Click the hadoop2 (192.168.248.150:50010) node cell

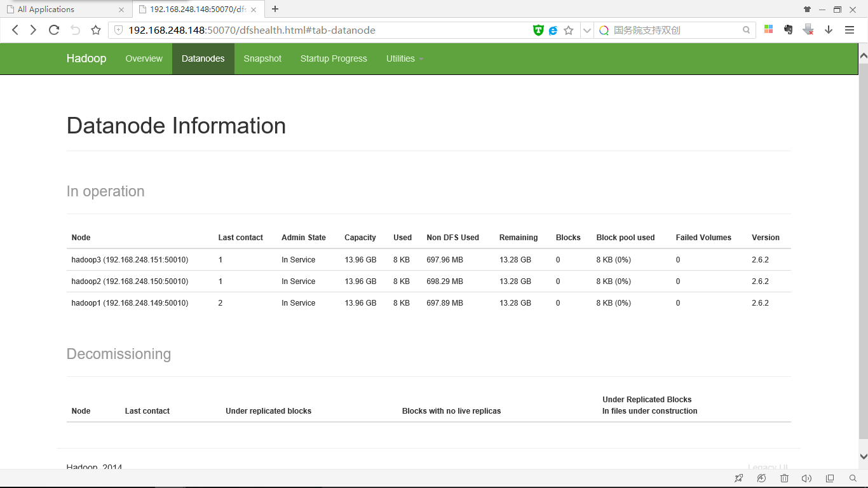[130, 281]
